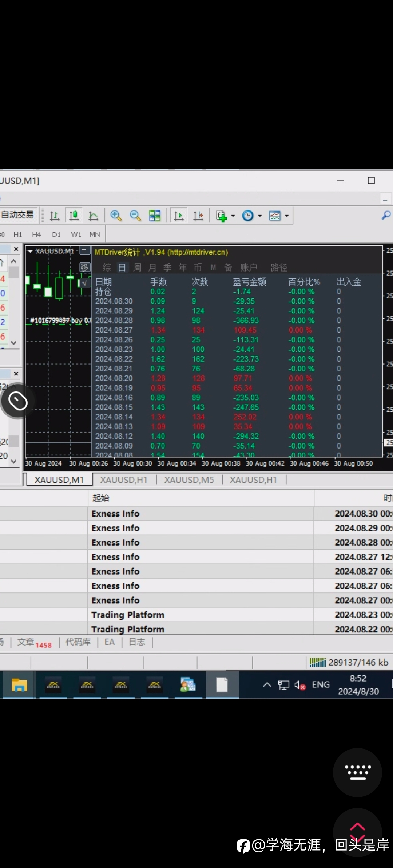Toggle chart auto scroll
This screenshot has width=393, height=868.
tap(179, 216)
